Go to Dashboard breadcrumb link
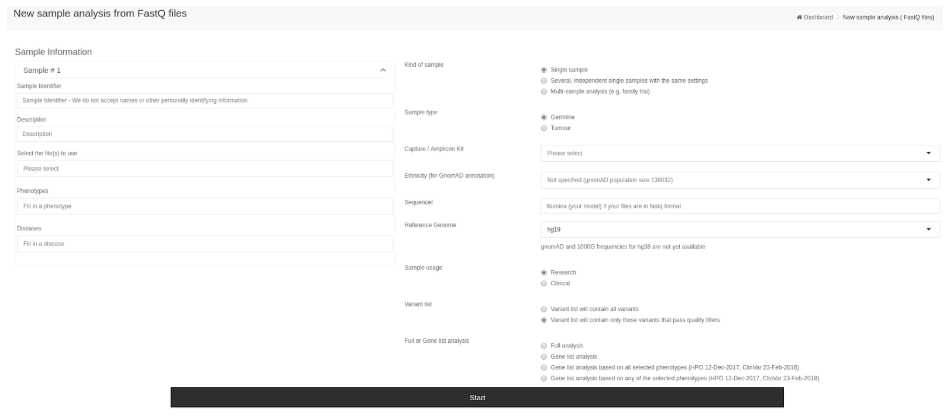This screenshot has width=944, height=419. pos(818,17)
